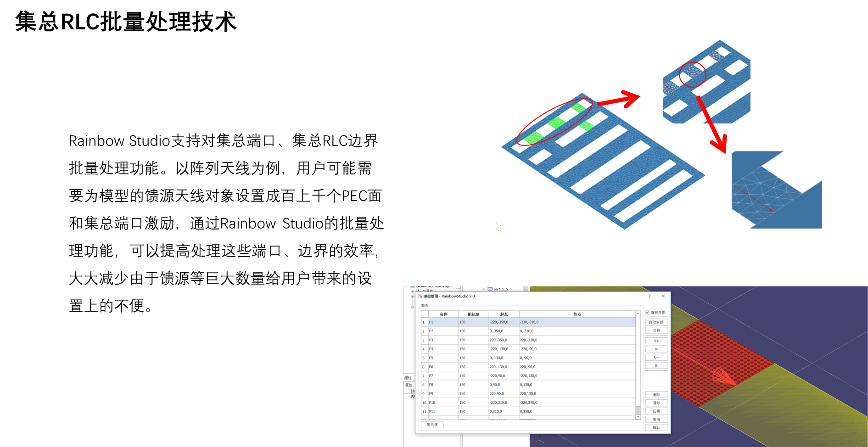Select row P6 name cell
This screenshot has height=447, width=868.
[443, 367]
